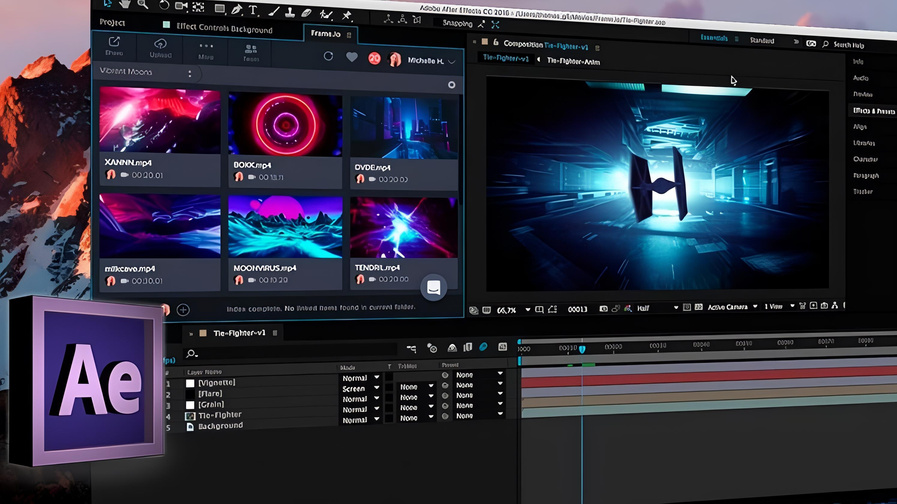Select the Hand tool
The image size is (897, 504).
124,3
